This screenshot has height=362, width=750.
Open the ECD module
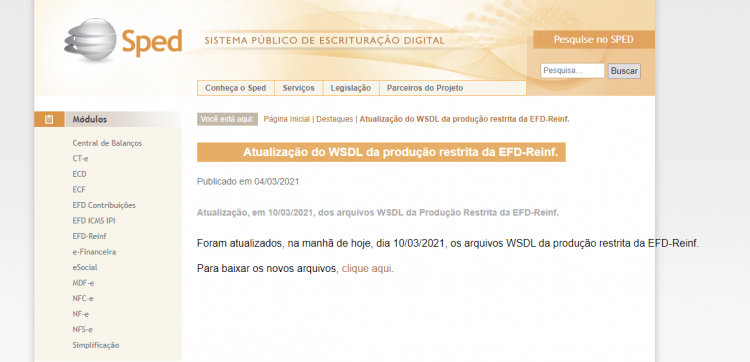[79, 174]
